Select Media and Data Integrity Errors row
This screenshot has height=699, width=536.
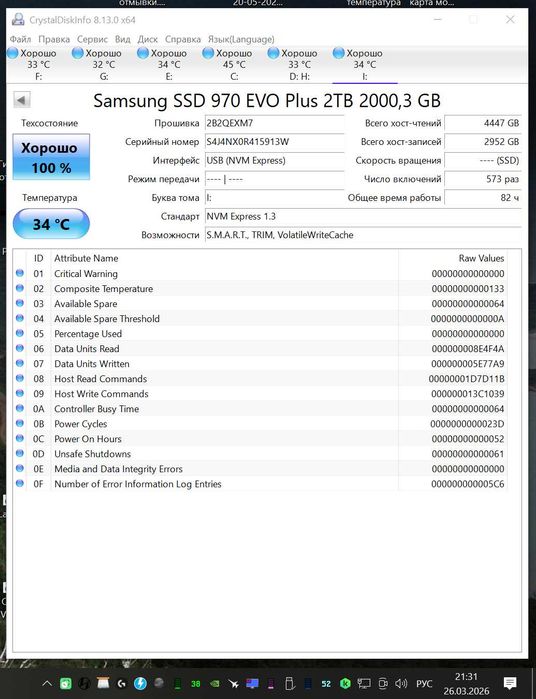260,469
